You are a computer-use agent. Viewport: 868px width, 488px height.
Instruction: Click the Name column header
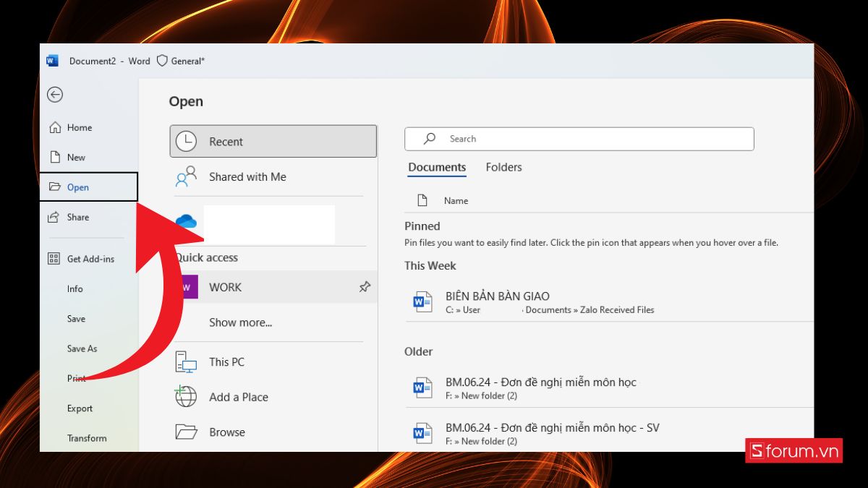[456, 200]
